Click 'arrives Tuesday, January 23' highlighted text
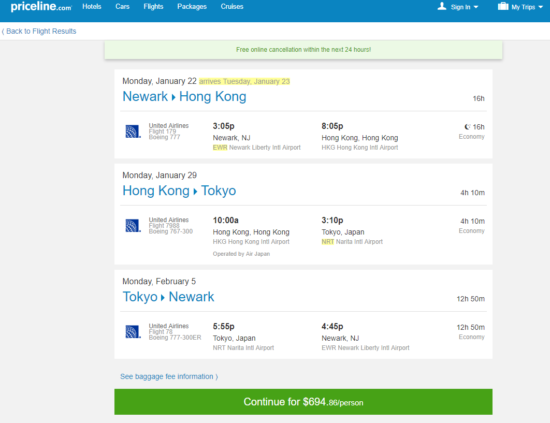550x423 pixels. click(244, 81)
